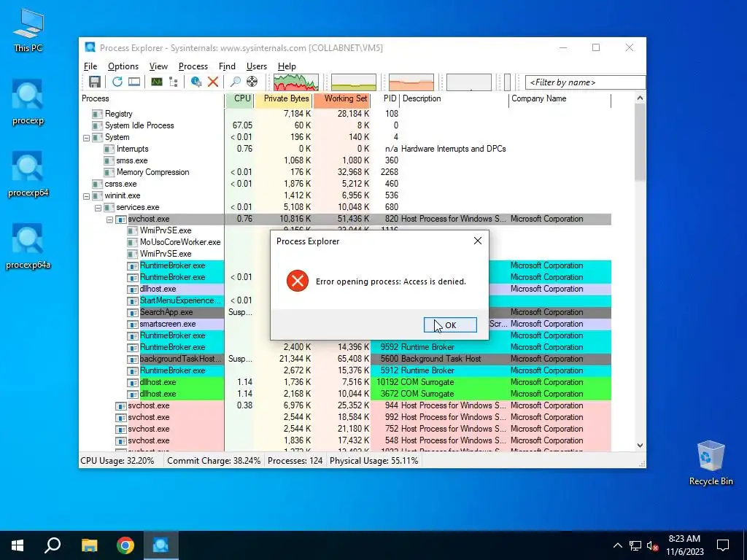This screenshot has height=560, width=747.
Task: Click the smartscreen.exe process icon
Action: click(x=133, y=324)
